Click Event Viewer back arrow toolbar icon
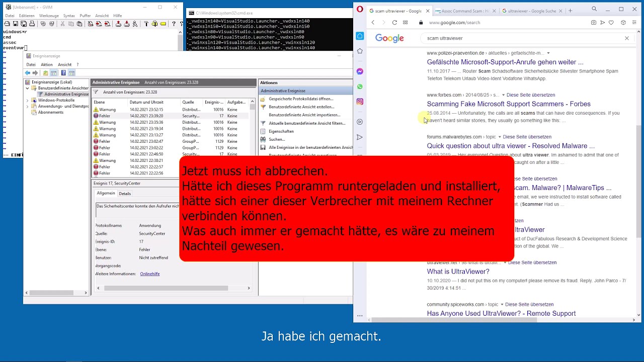644x362 pixels. 28,73
